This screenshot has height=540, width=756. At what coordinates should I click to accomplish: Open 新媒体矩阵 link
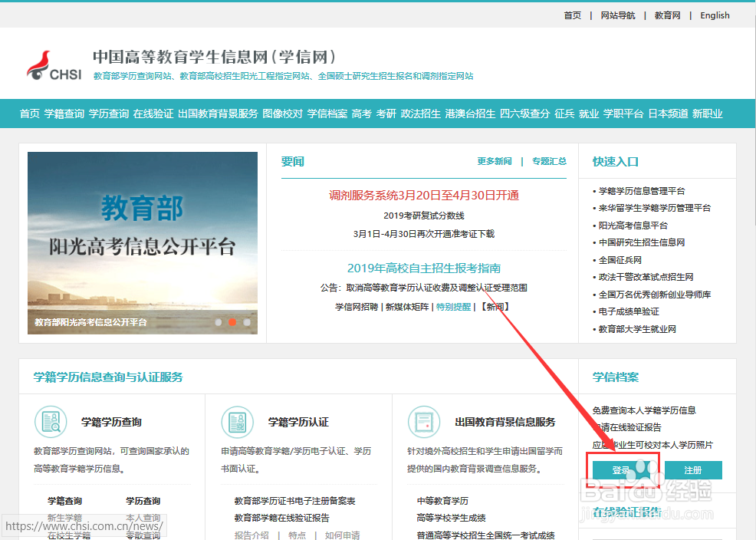(x=407, y=307)
